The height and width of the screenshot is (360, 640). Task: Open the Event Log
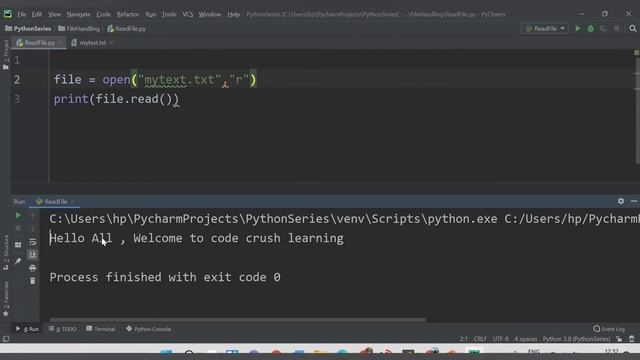tap(609, 329)
